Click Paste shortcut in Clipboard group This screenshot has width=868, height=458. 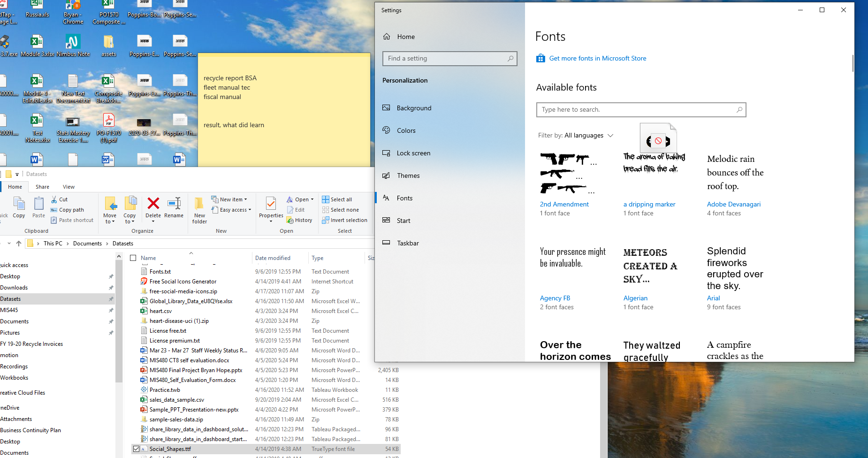coord(72,220)
